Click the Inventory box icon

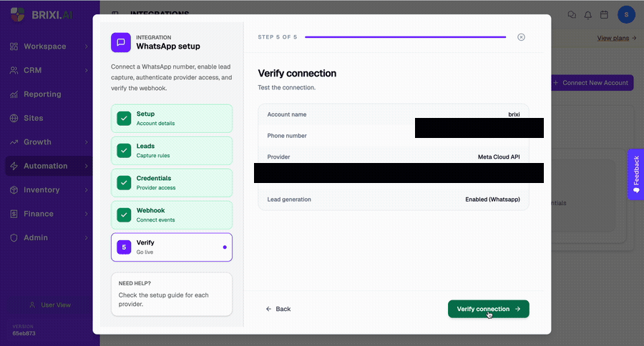pos(14,189)
